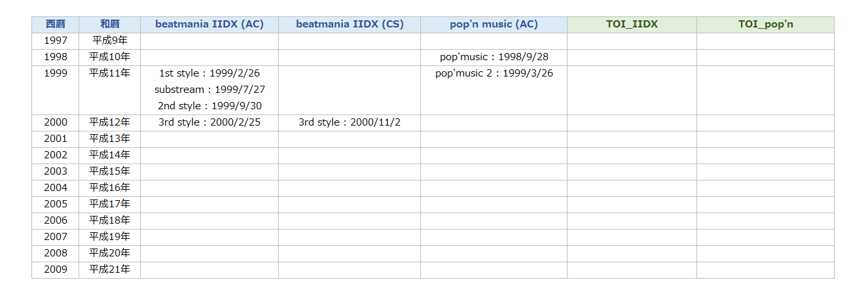
Task: Click the TOI_IIDX green header cell
Action: click(x=632, y=25)
